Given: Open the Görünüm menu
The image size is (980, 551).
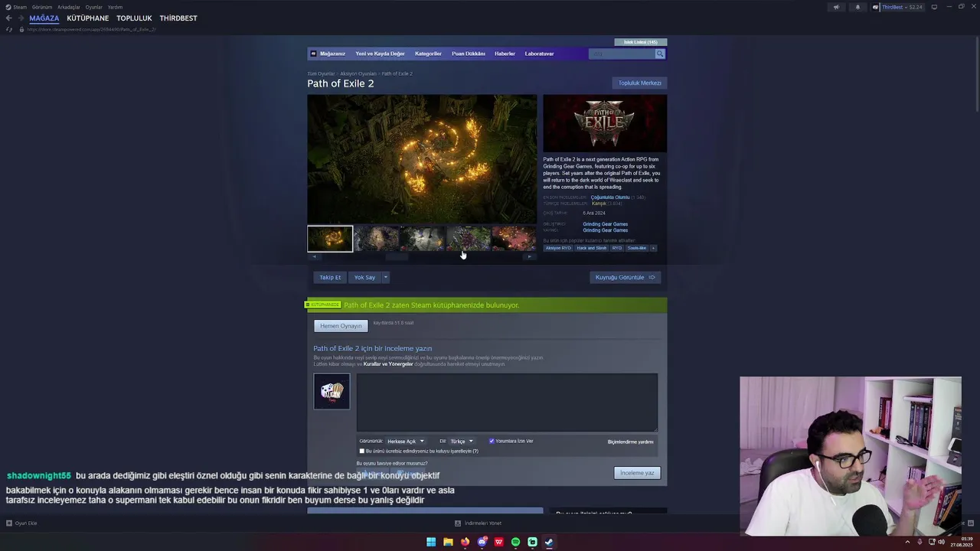Looking at the screenshot, I should click(x=42, y=7).
